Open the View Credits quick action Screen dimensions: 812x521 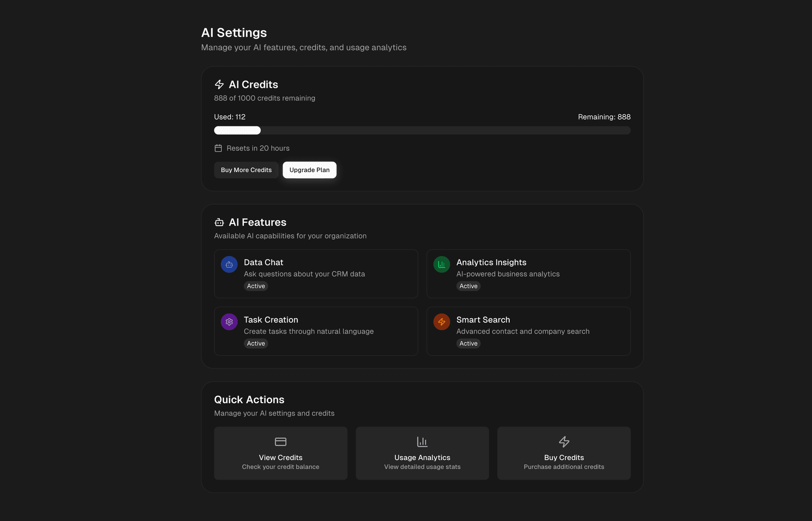[280, 453]
